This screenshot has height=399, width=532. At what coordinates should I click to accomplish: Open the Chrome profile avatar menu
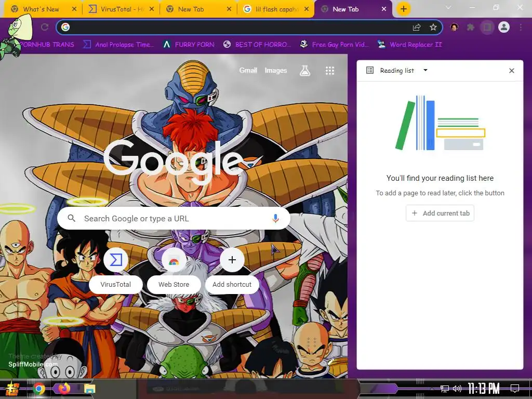(x=504, y=27)
